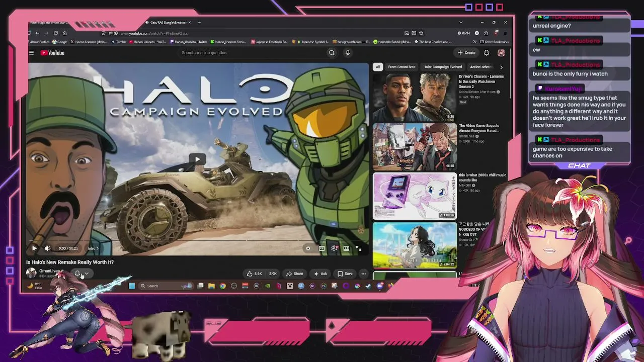Open the Tumblr bookmark
Viewport: 644px width, 362px height.
click(x=118, y=42)
